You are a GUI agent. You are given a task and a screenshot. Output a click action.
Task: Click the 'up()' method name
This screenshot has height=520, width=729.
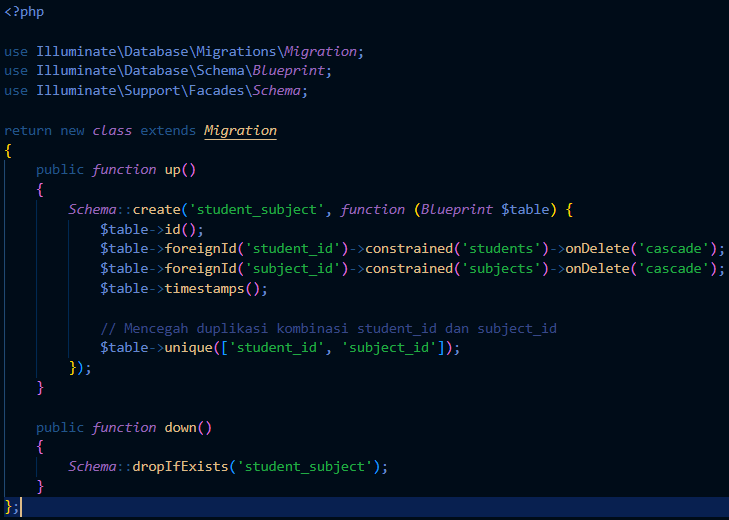click(180, 170)
